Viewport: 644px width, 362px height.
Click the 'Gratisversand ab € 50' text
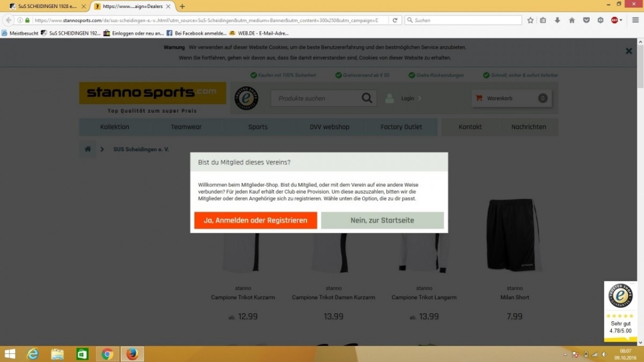click(x=366, y=76)
